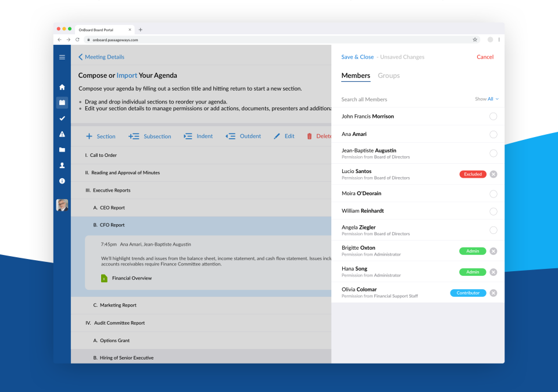
Task: Open the person directory sidebar icon
Action: pyautogui.click(x=62, y=166)
